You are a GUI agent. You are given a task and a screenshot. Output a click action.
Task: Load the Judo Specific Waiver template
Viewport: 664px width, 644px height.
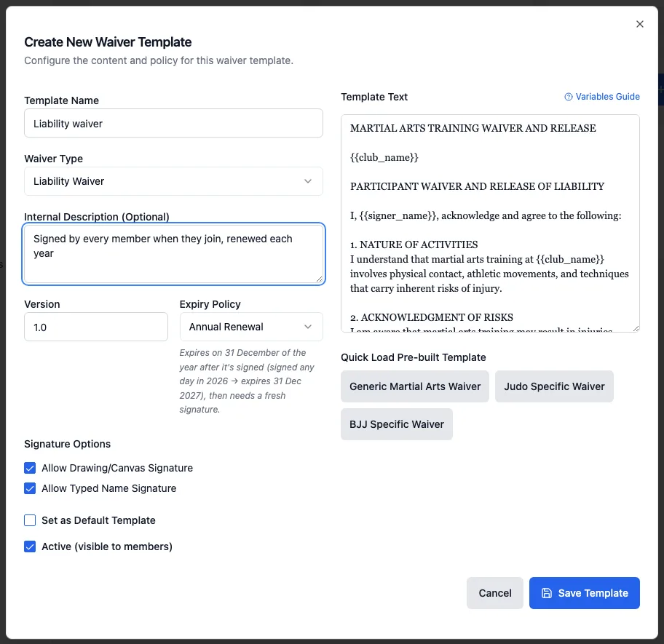click(x=554, y=386)
